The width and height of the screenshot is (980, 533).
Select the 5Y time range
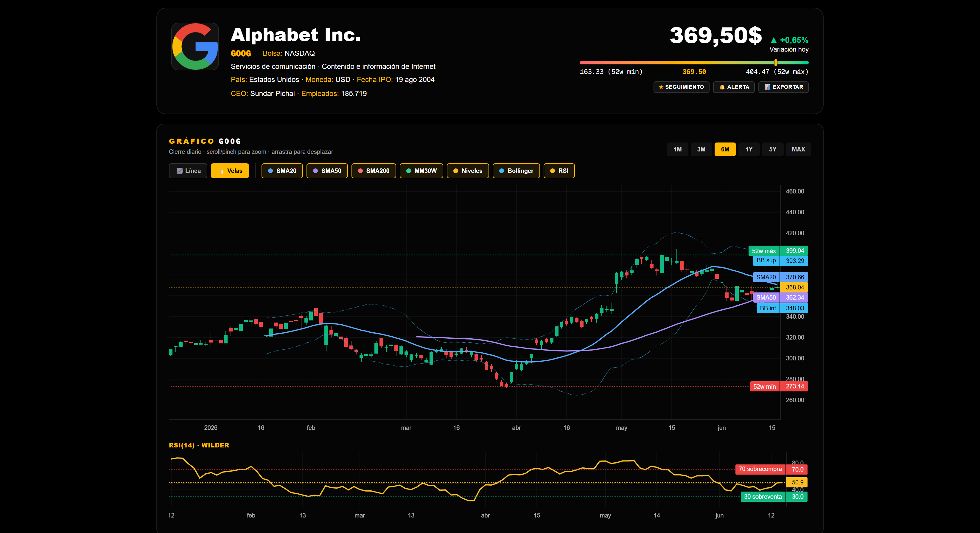coord(773,149)
